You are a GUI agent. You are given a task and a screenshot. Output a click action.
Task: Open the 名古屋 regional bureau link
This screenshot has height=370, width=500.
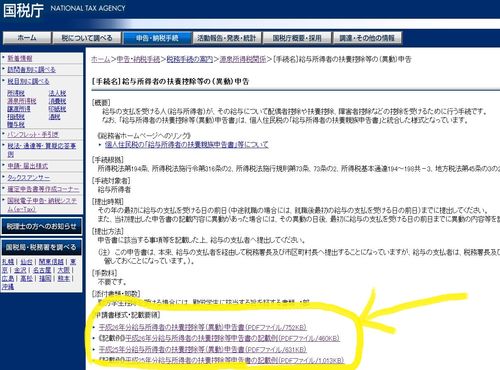42,270
